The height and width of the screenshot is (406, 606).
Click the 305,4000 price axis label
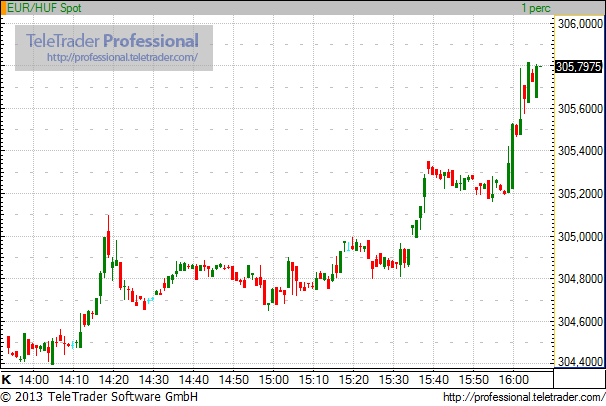580,151
